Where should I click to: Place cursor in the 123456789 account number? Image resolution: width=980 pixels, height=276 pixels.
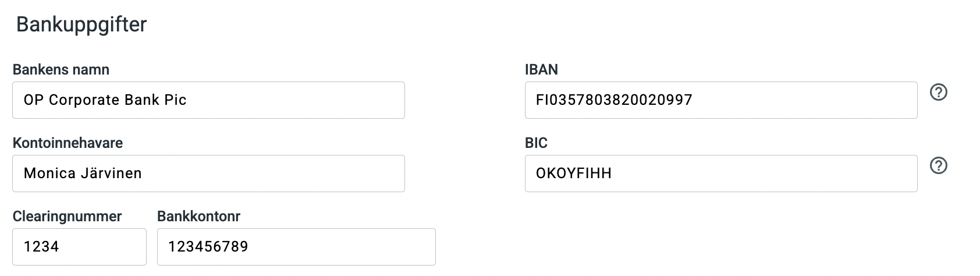[208, 247]
